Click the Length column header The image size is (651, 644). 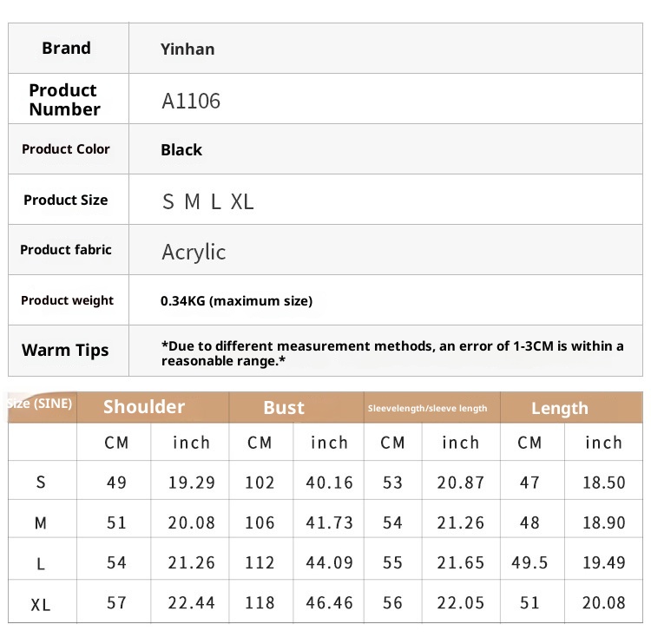(x=560, y=409)
